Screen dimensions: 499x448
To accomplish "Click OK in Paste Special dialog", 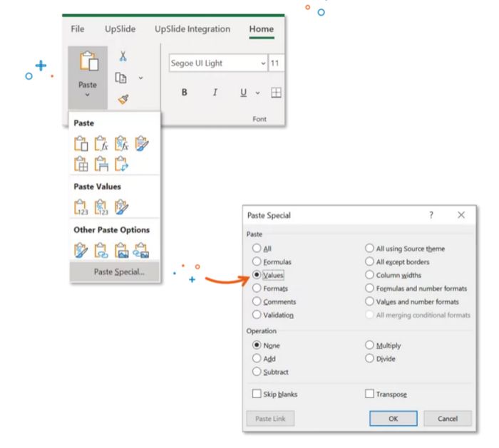I will coord(393,418).
